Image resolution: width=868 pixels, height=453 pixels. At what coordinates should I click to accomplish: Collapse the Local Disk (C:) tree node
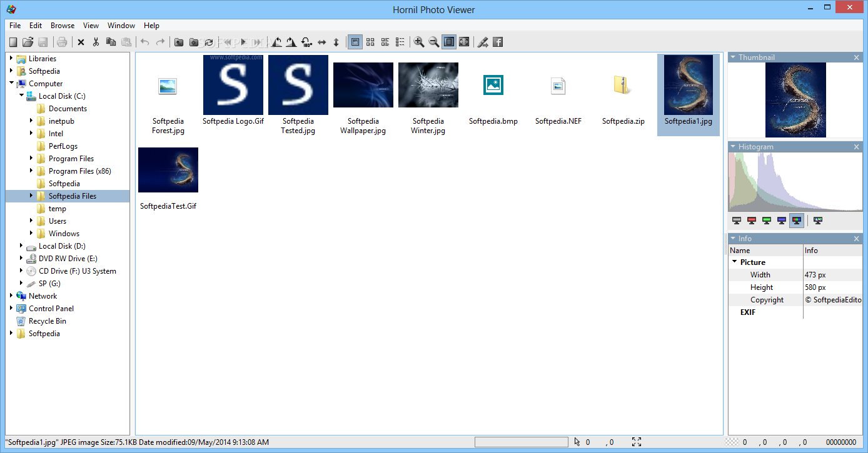21,96
